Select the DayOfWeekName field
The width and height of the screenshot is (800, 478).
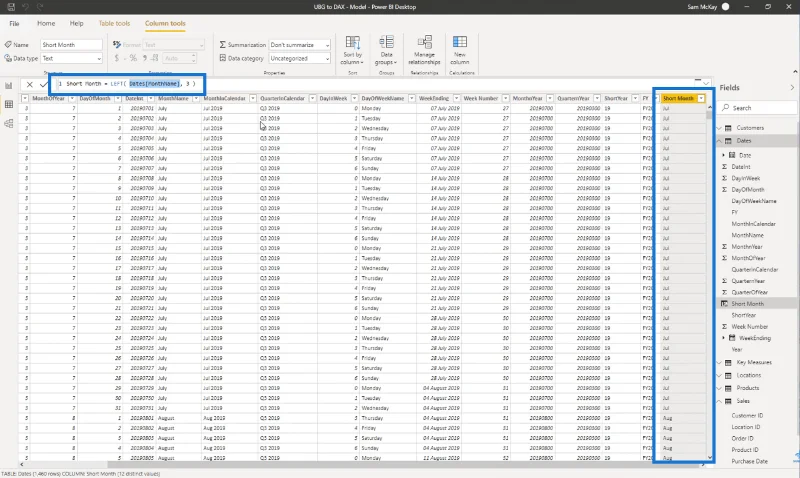(x=754, y=201)
